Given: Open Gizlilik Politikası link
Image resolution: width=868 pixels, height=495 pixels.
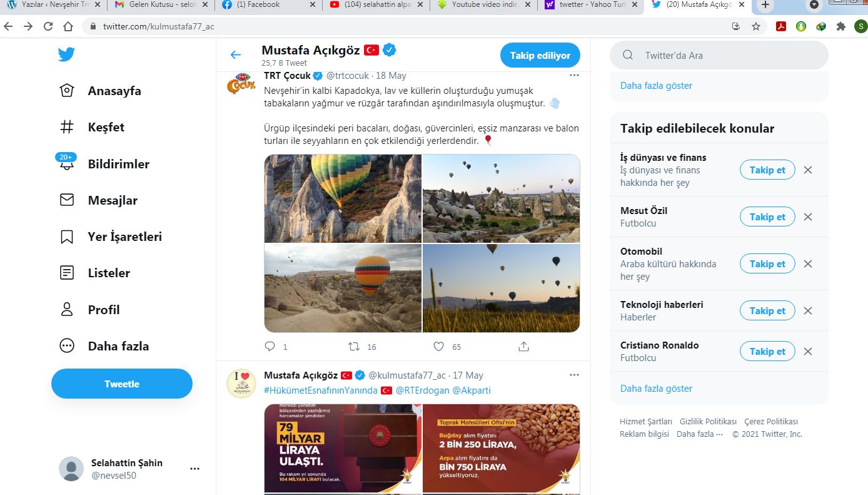Looking at the screenshot, I should click(708, 421).
